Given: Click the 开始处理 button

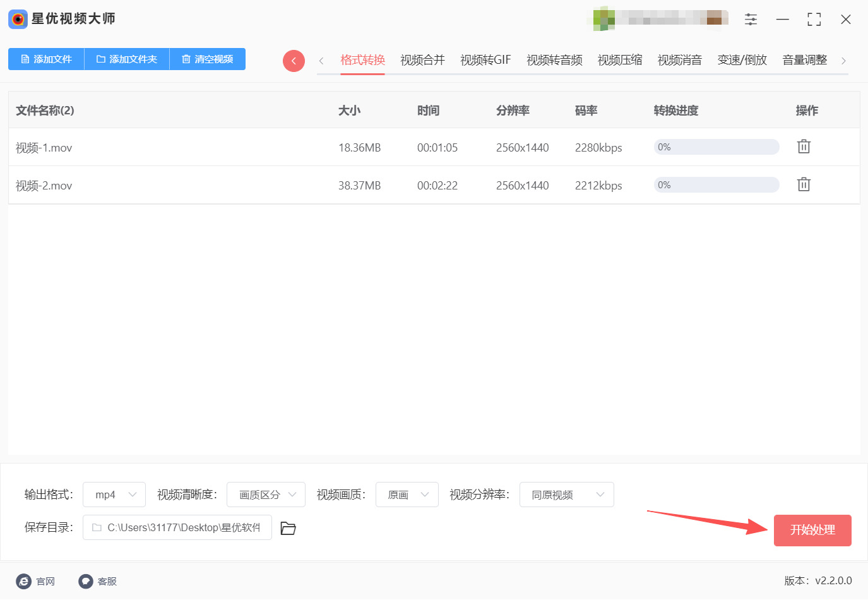Looking at the screenshot, I should click(x=812, y=531).
